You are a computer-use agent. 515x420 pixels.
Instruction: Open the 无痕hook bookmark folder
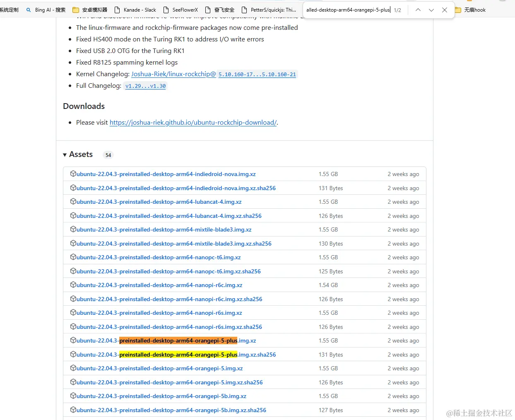point(471,10)
